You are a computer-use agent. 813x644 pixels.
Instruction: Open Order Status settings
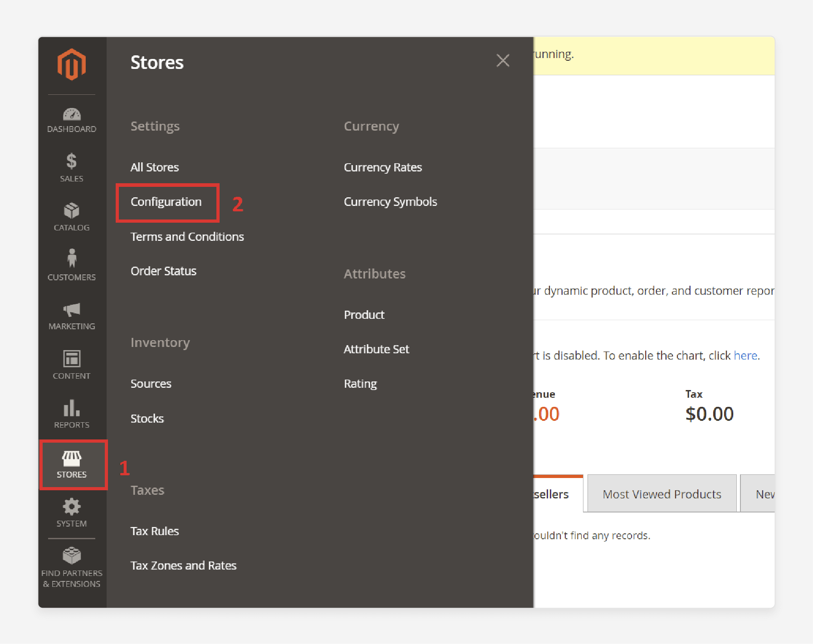pyautogui.click(x=163, y=271)
